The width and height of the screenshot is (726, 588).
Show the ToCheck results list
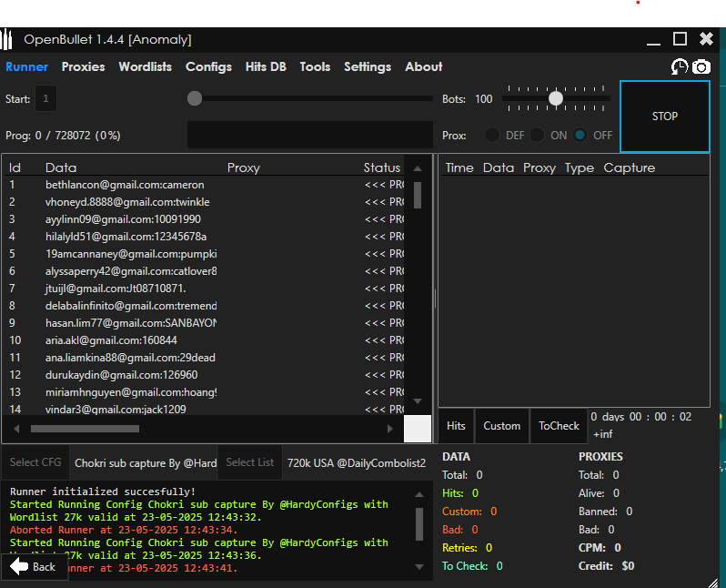click(x=559, y=426)
